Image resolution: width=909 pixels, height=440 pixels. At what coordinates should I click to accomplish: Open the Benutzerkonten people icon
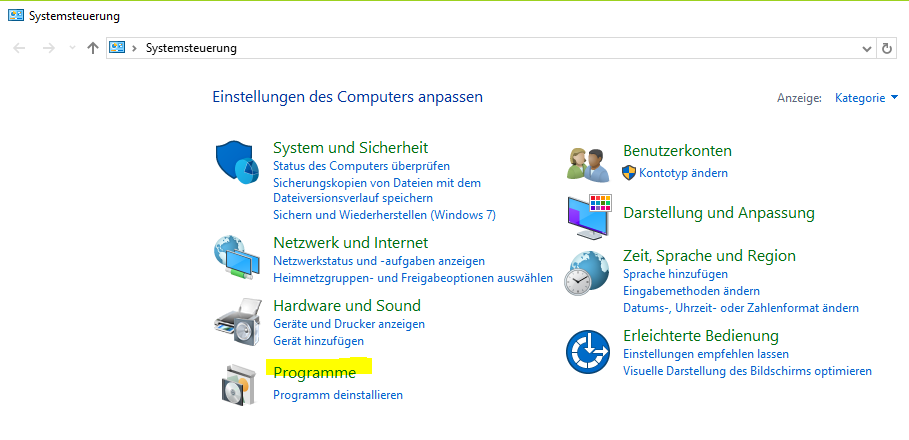pos(588,165)
